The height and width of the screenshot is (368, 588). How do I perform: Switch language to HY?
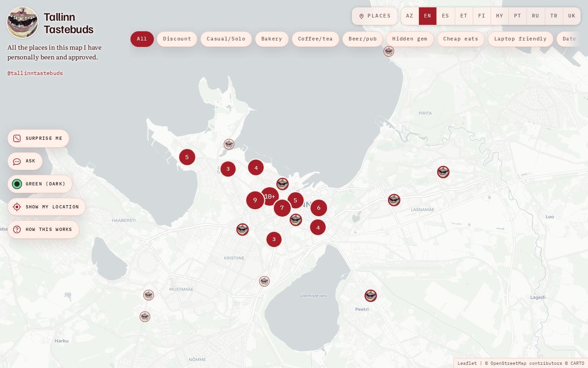click(x=500, y=16)
